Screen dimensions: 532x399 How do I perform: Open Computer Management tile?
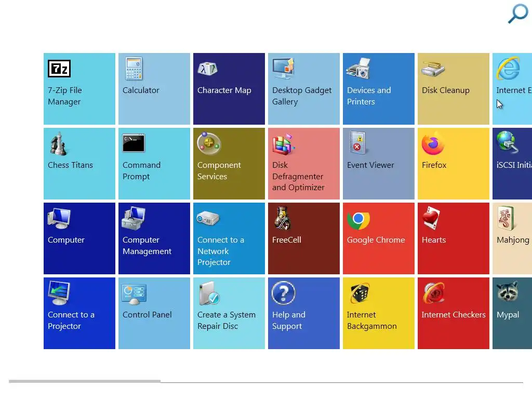[x=154, y=238]
